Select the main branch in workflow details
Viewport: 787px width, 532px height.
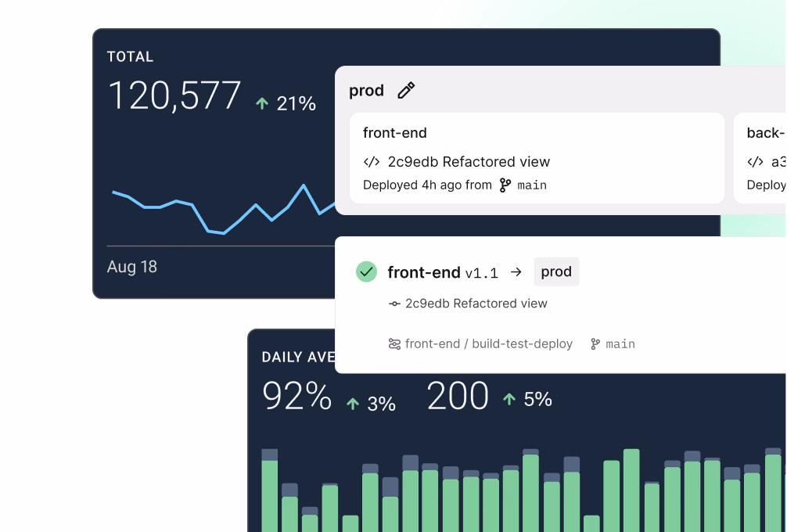coord(620,343)
